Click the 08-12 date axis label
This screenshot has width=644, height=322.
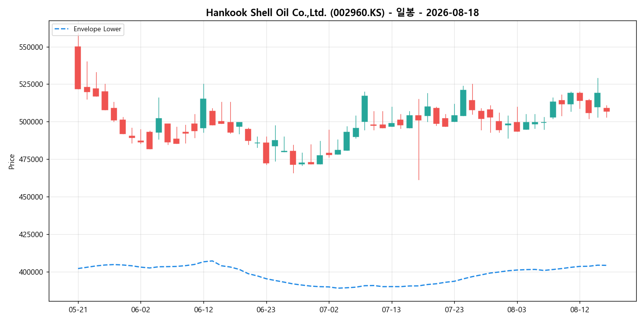(579, 310)
